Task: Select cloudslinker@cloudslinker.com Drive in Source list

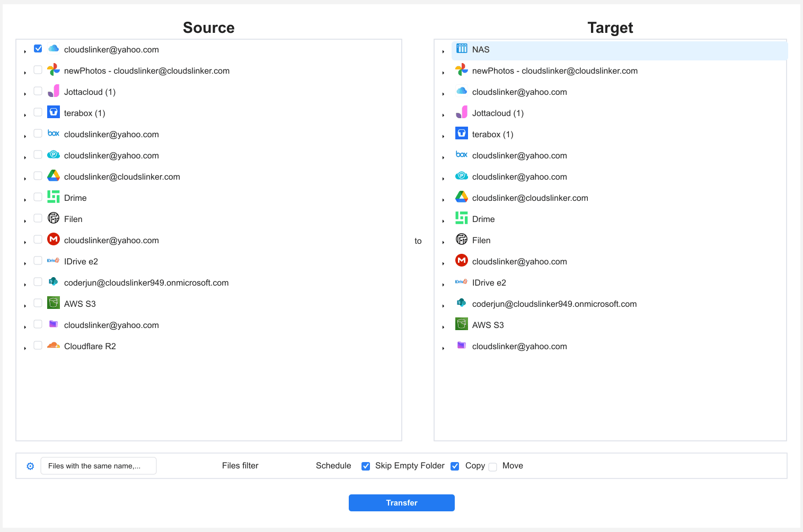Action: (122, 177)
